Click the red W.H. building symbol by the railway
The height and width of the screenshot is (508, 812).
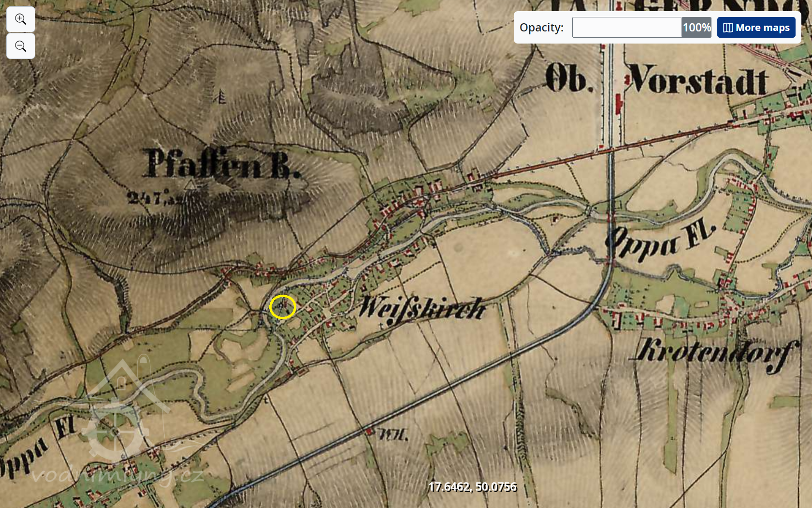[370, 431]
